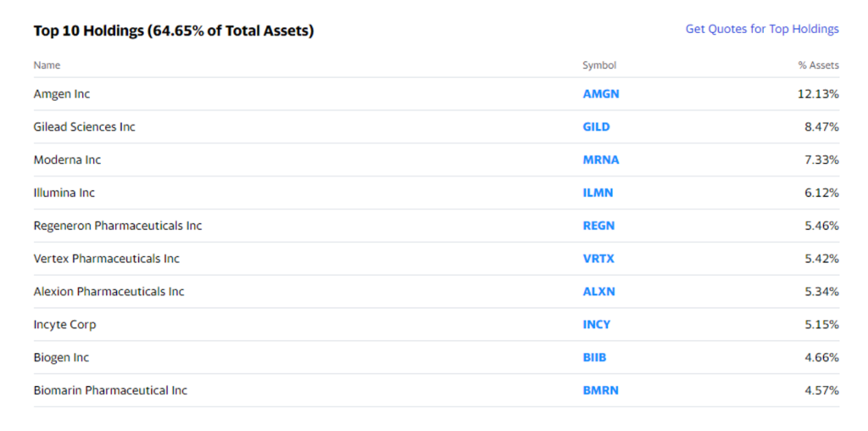Click the ILMN symbol link
The height and width of the screenshot is (431, 868).
click(x=598, y=193)
